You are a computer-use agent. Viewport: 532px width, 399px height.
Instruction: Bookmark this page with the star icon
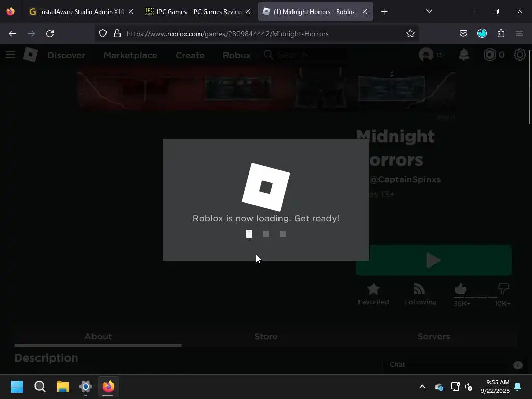click(410, 34)
